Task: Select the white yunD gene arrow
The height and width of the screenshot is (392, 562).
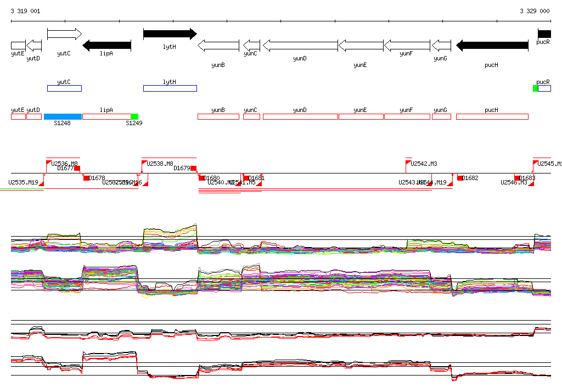Action: click(300, 45)
